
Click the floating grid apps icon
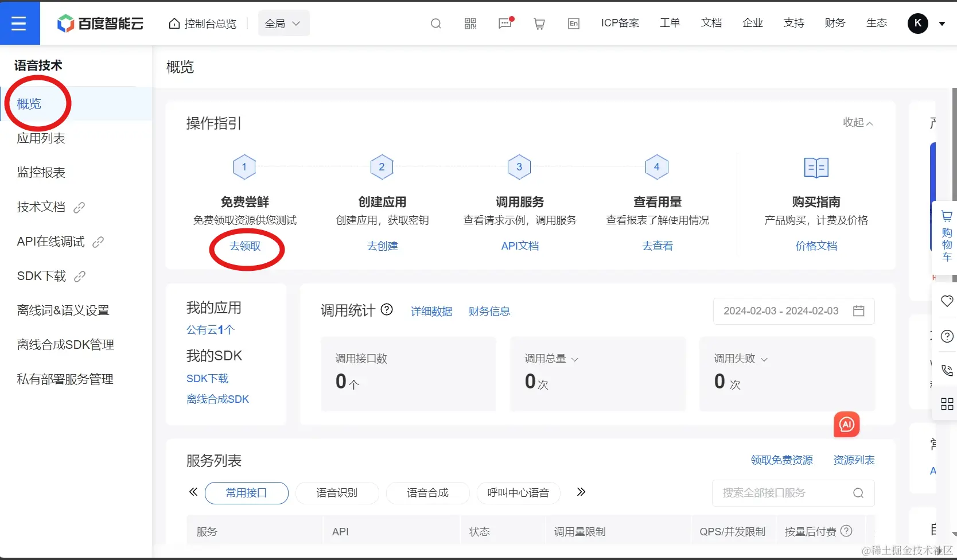(x=947, y=404)
